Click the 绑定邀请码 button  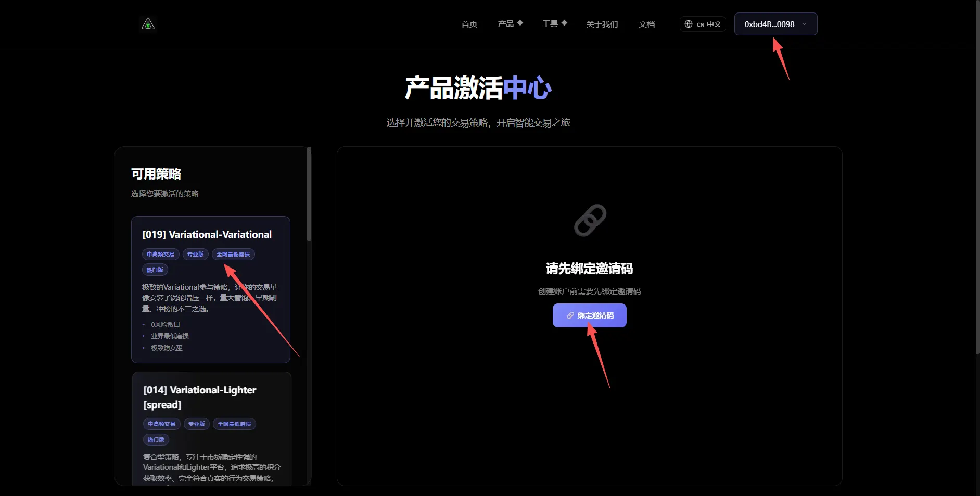[589, 315]
